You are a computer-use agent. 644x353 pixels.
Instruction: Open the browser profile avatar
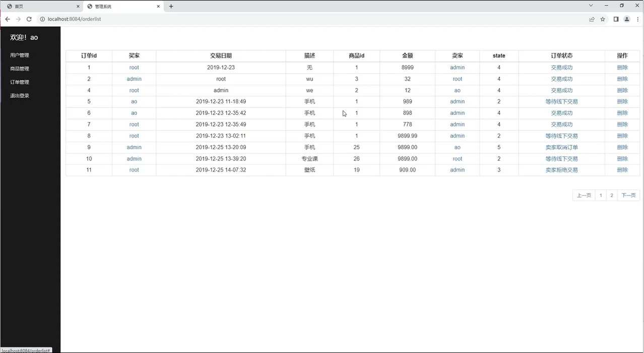point(627,19)
